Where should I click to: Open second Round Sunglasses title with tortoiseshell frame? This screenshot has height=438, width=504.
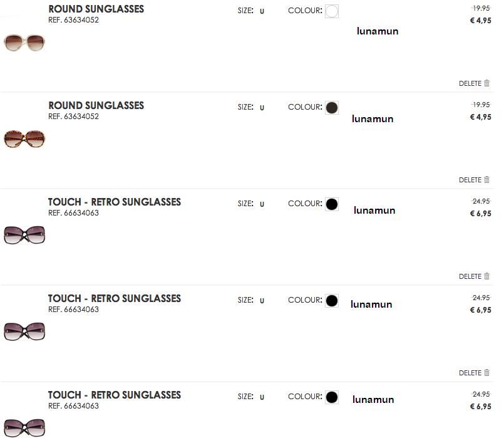coord(96,106)
